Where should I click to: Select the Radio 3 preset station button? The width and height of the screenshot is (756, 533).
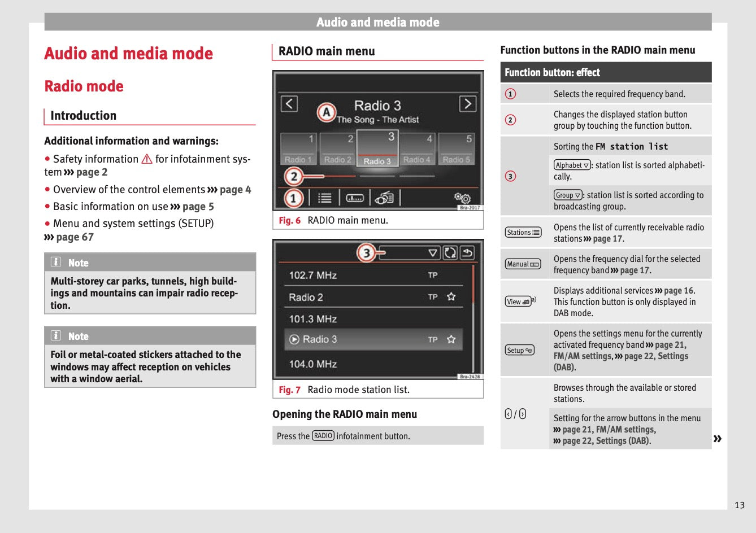pos(377,148)
